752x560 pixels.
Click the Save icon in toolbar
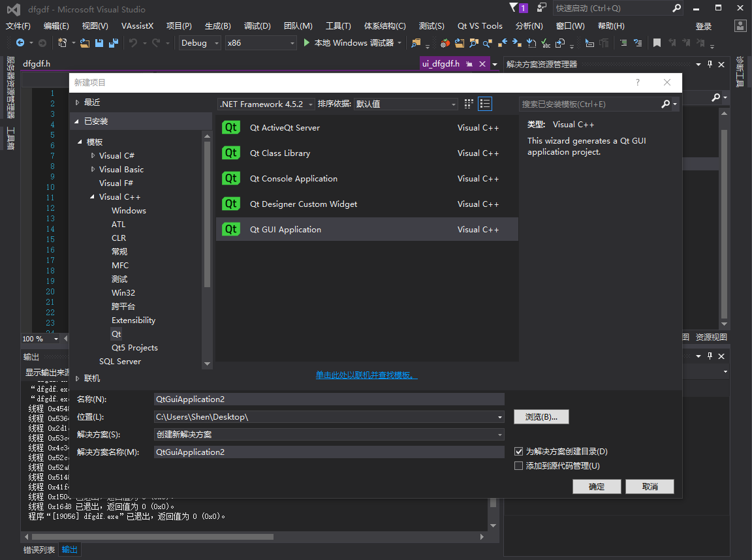[99, 42]
